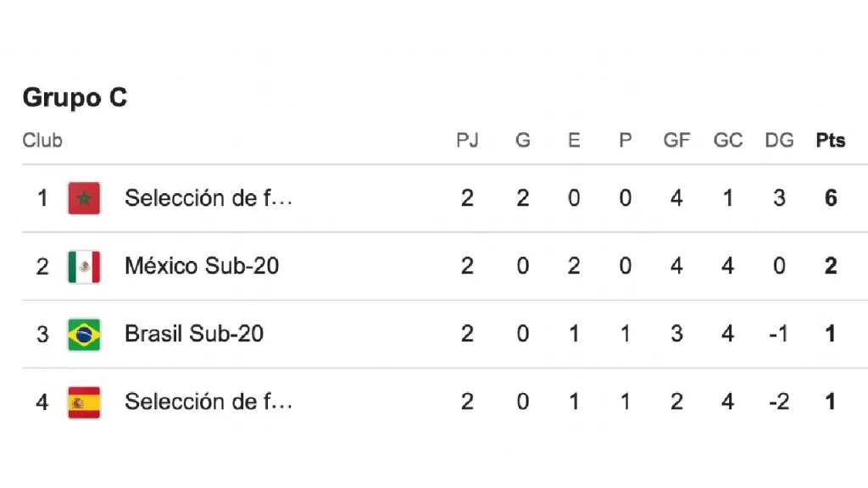Click the Morocco flag icon
Image resolution: width=868 pixels, height=488 pixels.
[x=84, y=198]
